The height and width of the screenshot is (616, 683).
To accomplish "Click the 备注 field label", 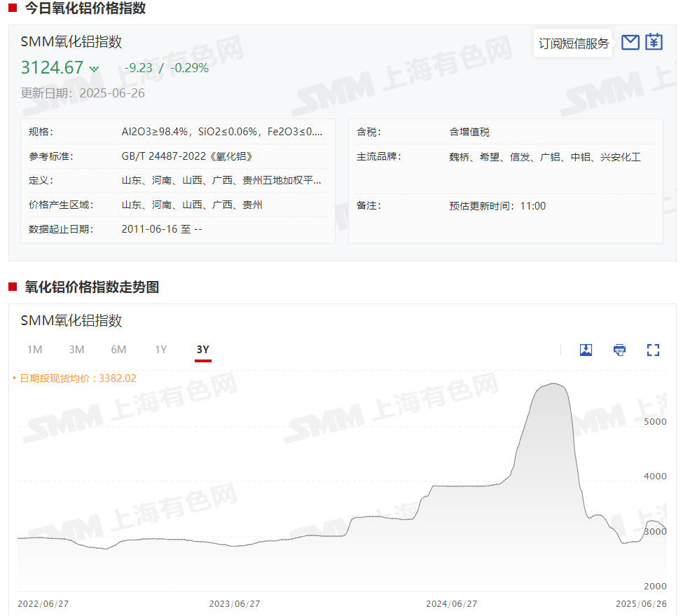I will [x=368, y=205].
